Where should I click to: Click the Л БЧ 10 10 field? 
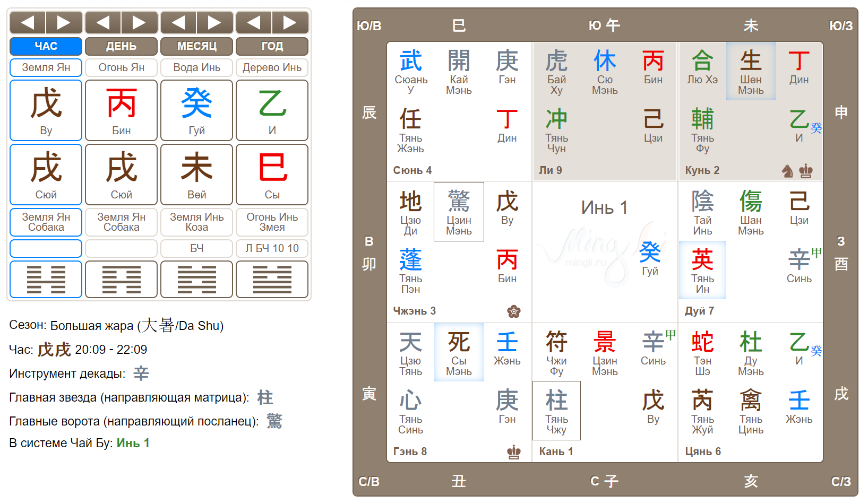pyautogui.click(x=272, y=248)
